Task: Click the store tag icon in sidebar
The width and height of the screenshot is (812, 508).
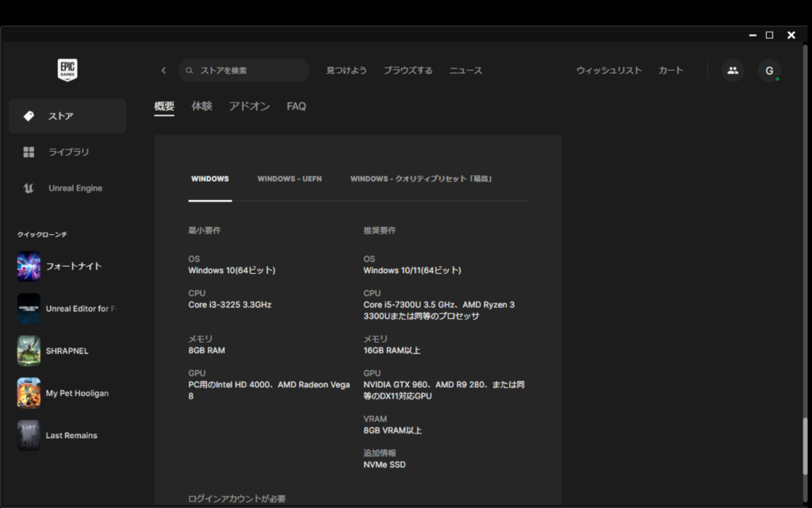Action: tap(29, 116)
